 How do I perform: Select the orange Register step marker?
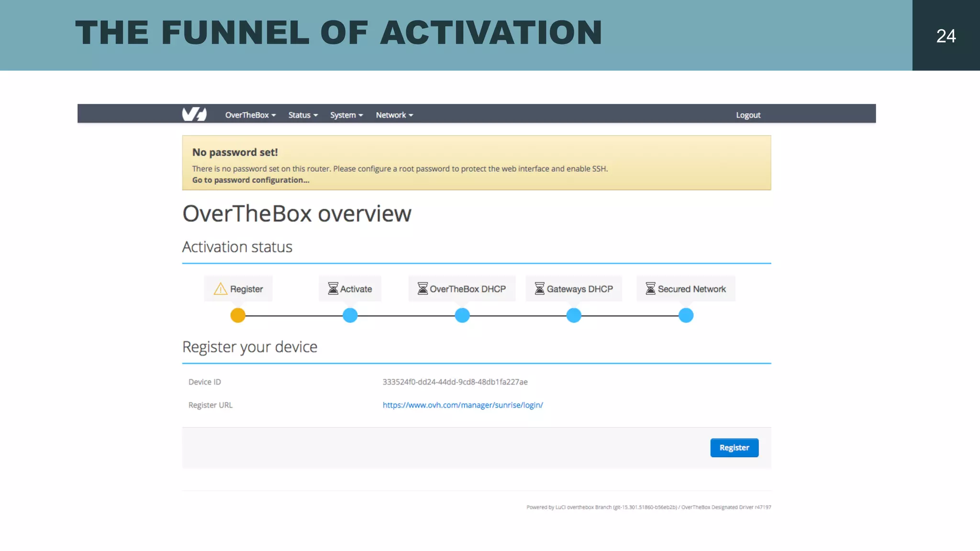point(238,315)
